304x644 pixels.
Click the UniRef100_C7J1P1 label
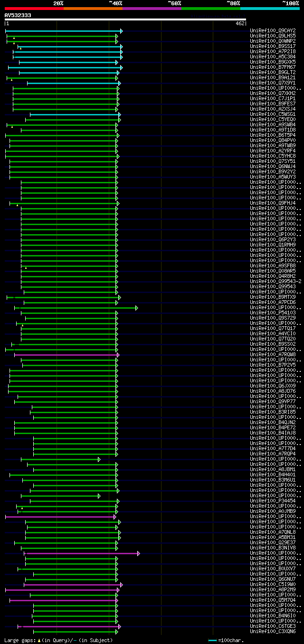(x=273, y=99)
